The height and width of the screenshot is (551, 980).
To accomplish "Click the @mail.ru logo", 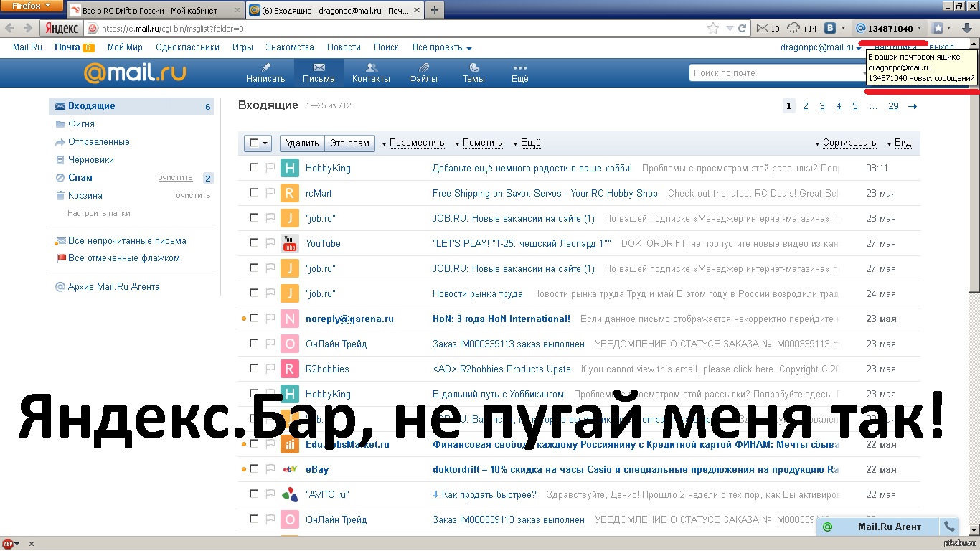I will pyautogui.click(x=135, y=72).
